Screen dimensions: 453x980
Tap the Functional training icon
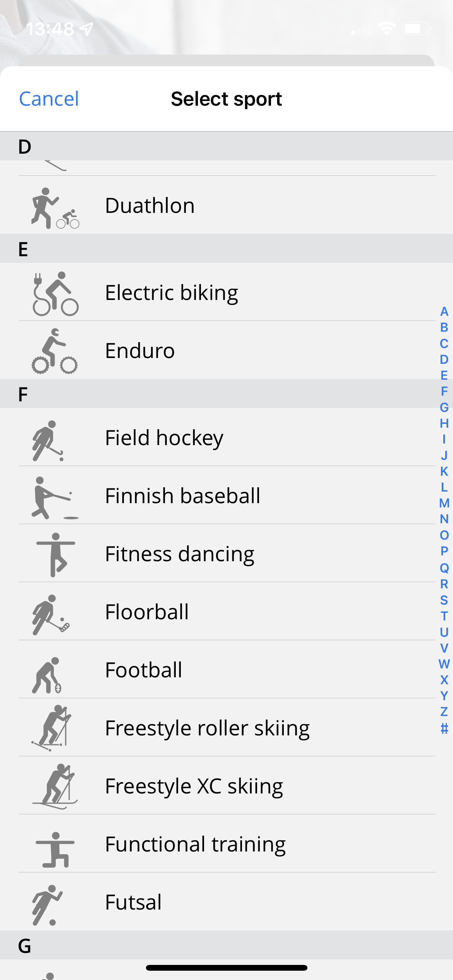[x=55, y=849]
